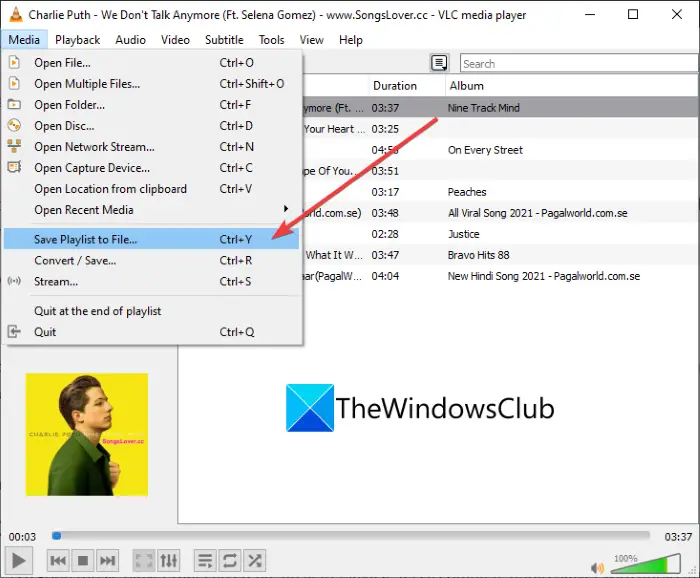Click the Open Capture Device icon

[x=14, y=167]
